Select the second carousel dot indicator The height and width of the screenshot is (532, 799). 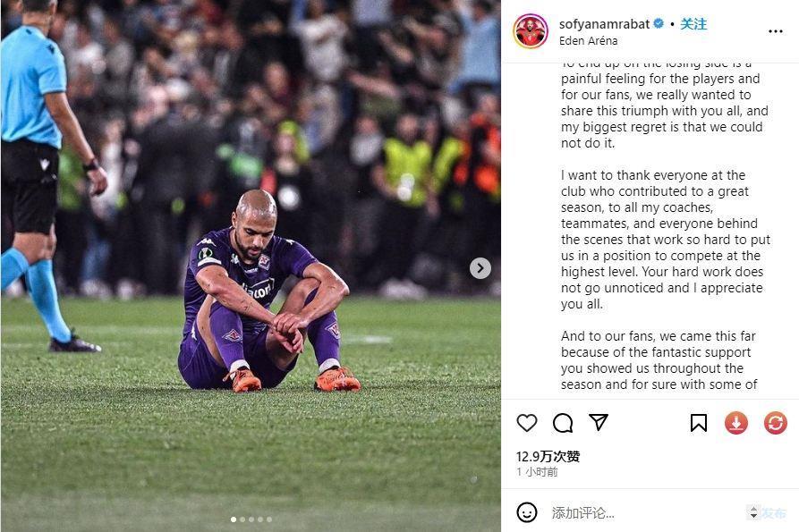pos(242,519)
